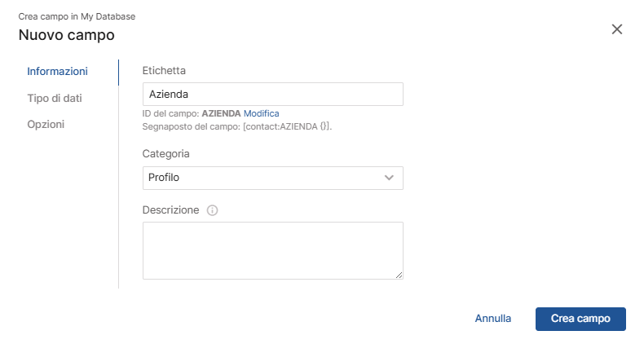644x344 pixels.
Task: Open the Tipo di dati tab
Action: point(55,98)
